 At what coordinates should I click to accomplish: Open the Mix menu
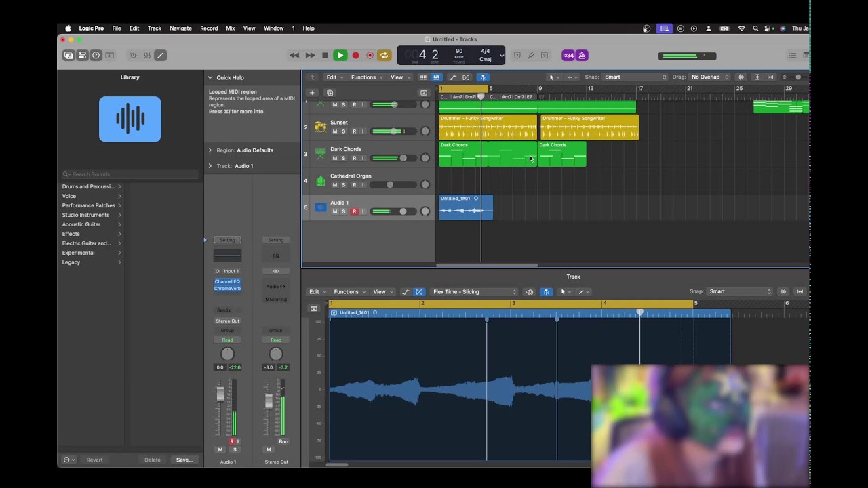pos(231,28)
